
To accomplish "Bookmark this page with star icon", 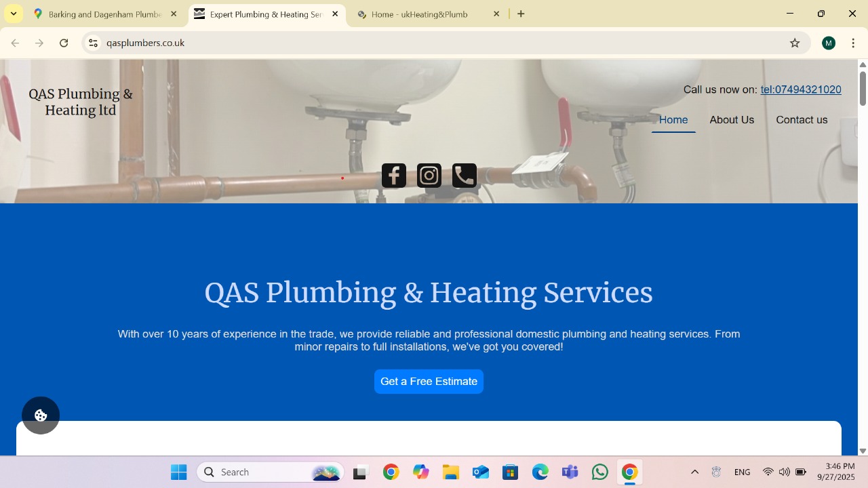I will (x=795, y=43).
